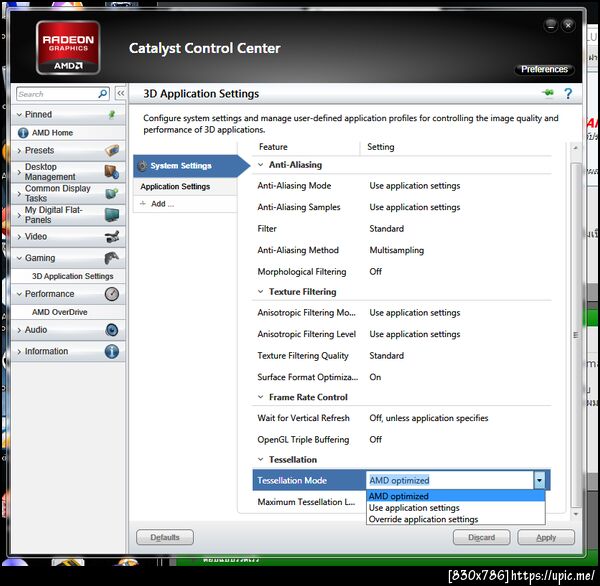
Task: Open AMD Home in sidebar
Action: (x=52, y=133)
